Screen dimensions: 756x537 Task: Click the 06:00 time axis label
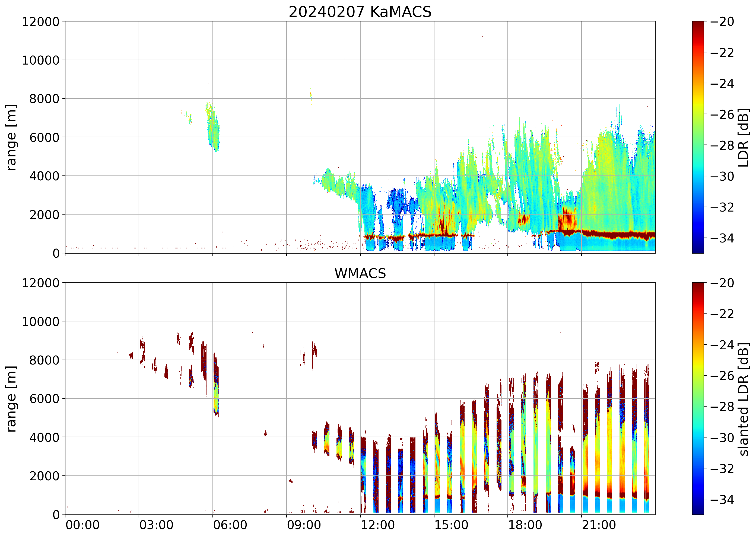(230, 525)
